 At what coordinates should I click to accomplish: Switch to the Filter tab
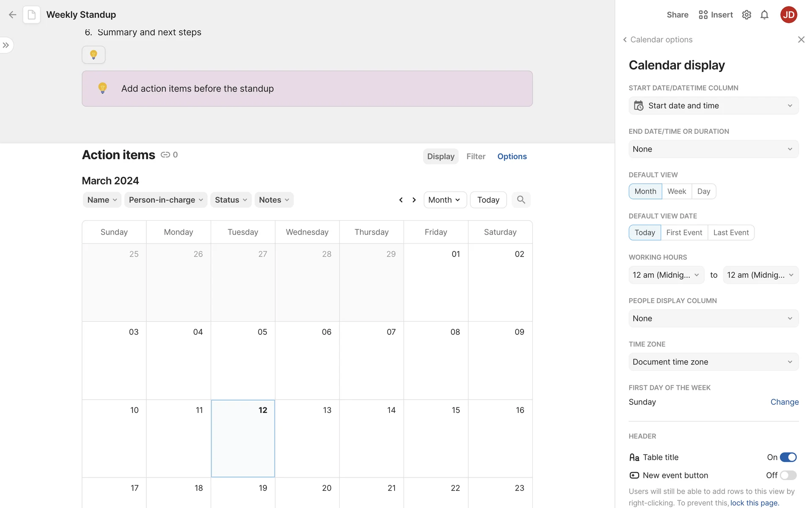[x=476, y=156]
